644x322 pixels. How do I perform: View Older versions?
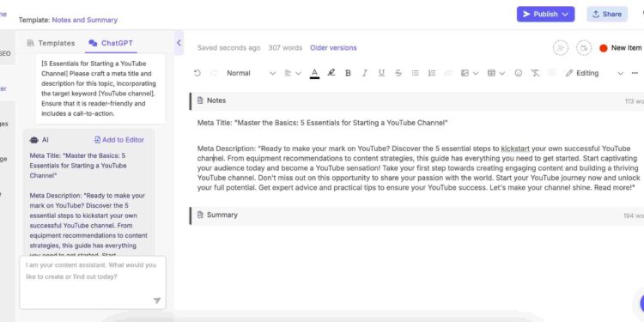click(333, 47)
